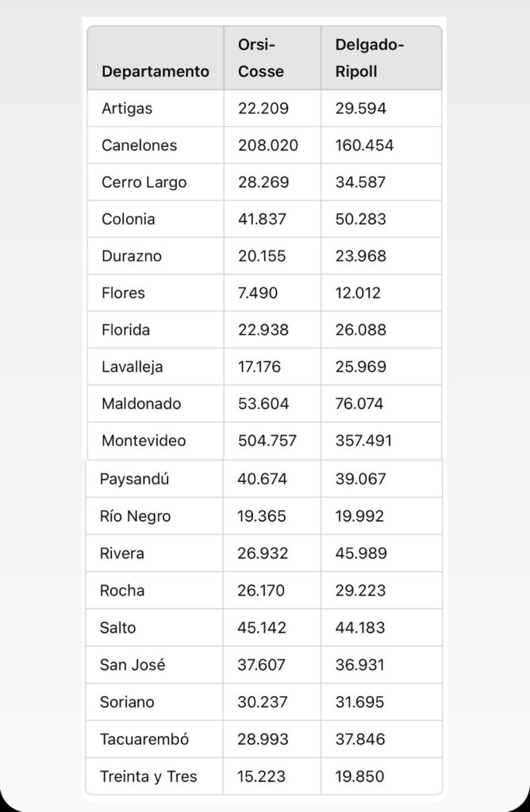Click the 37.607 value for San José
530x812 pixels.
(x=262, y=665)
